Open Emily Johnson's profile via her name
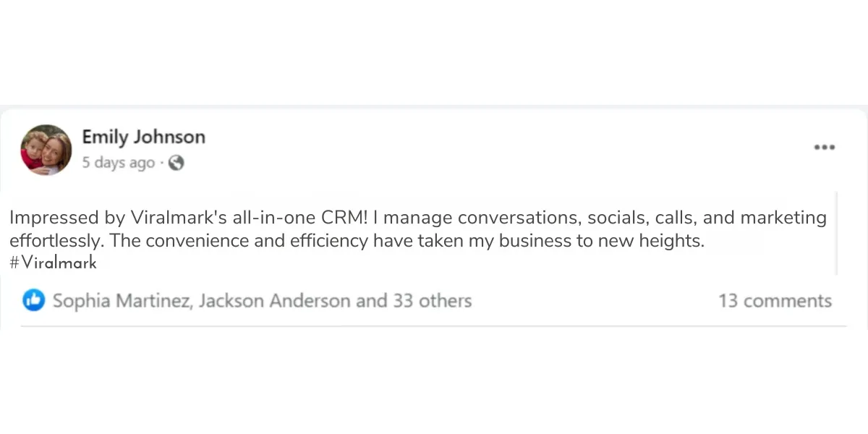 143,137
